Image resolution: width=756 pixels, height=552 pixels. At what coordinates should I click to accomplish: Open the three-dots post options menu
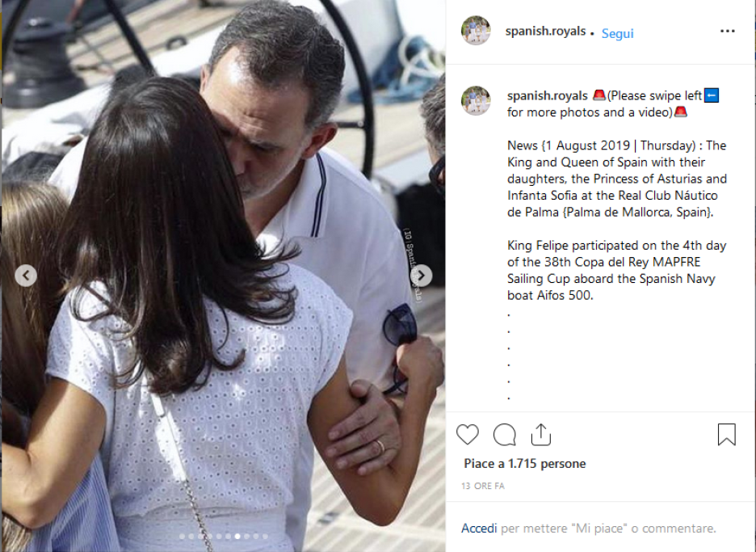[727, 31]
